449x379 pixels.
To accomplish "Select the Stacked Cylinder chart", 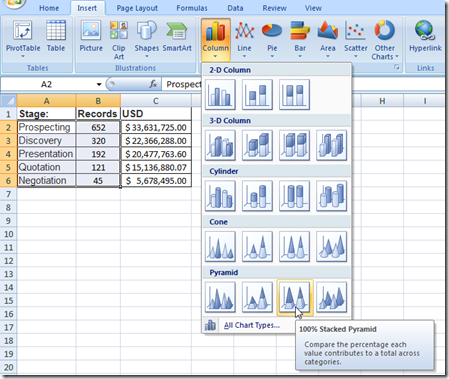I will (x=257, y=196).
